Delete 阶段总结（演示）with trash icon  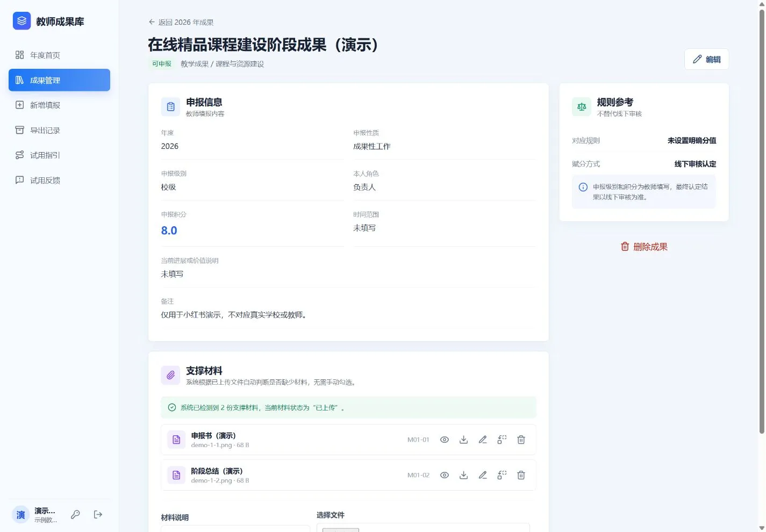(521, 475)
